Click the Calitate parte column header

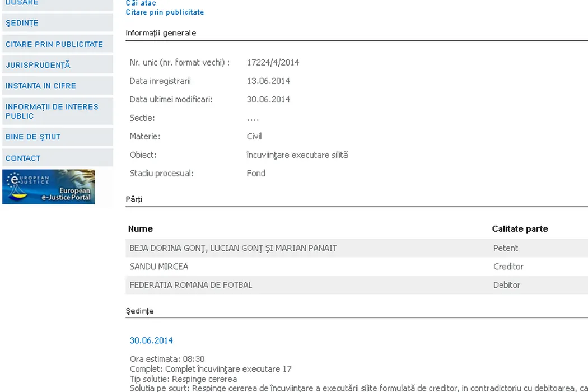(520, 228)
